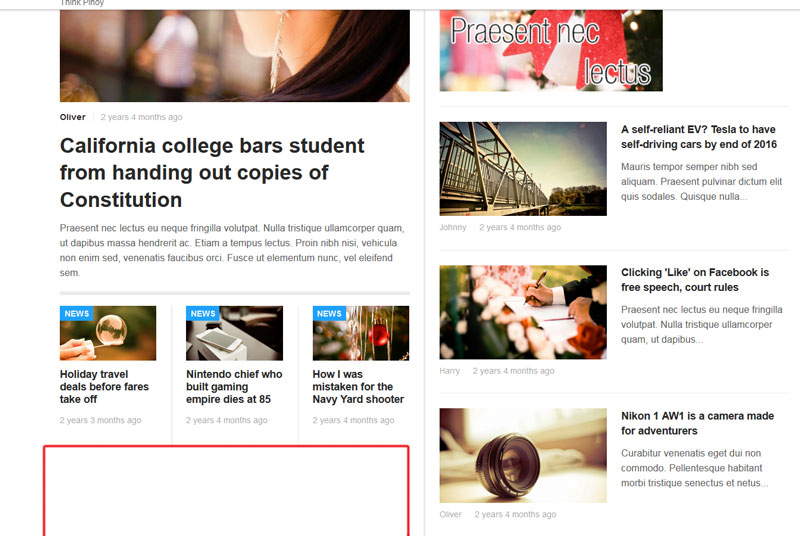This screenshot has height=536, width=800.
Task: Click the NEWS badge on bubble thumbnail
Action: click(77, 313)
